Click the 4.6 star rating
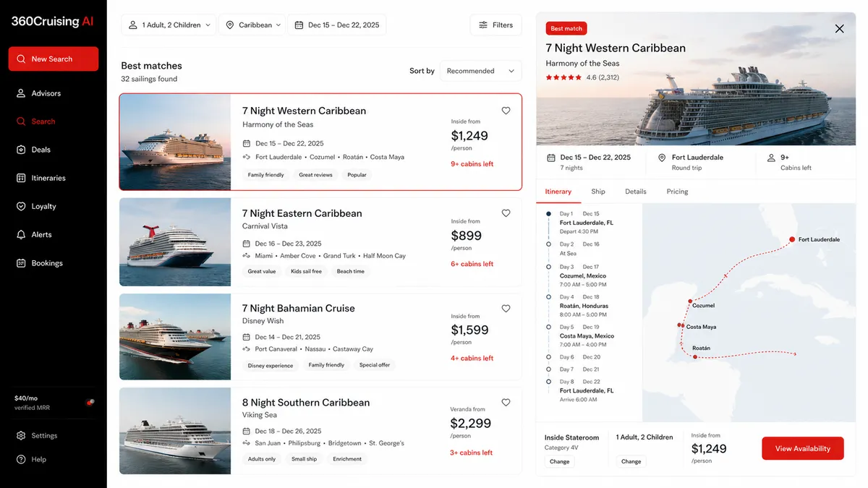 tap(582, 77)
